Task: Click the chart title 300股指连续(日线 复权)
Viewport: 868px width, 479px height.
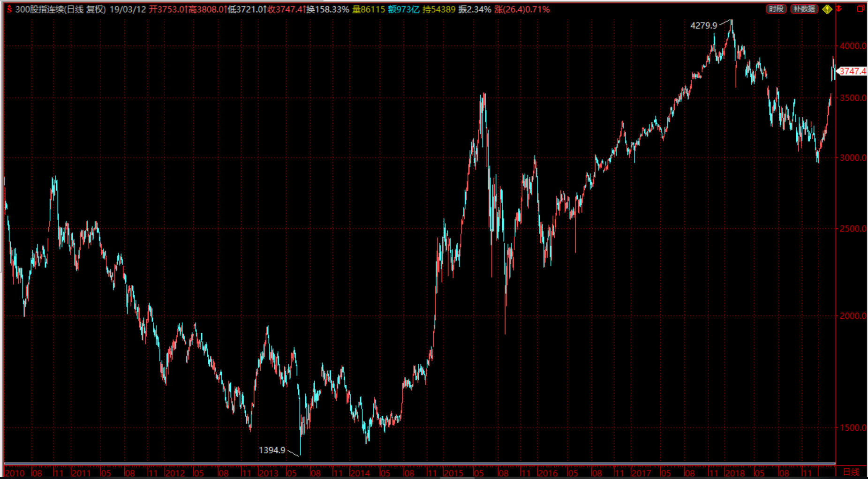Action: [60, 9]
